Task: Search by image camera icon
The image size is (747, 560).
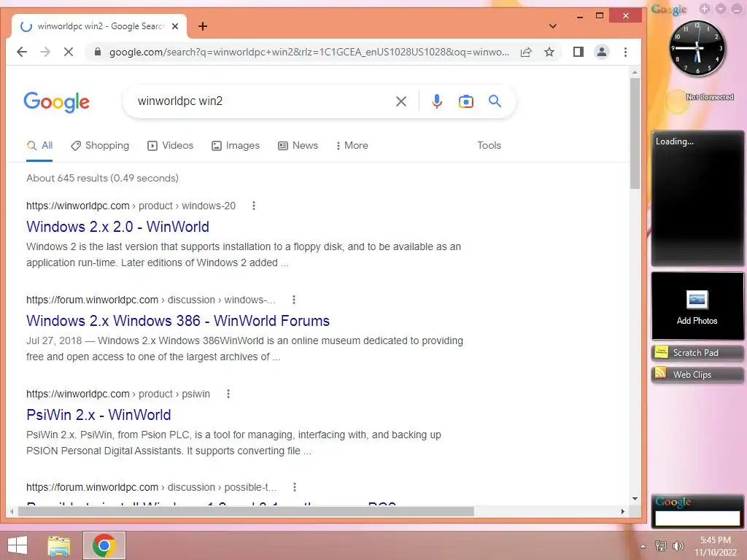Action: point(466,101)
